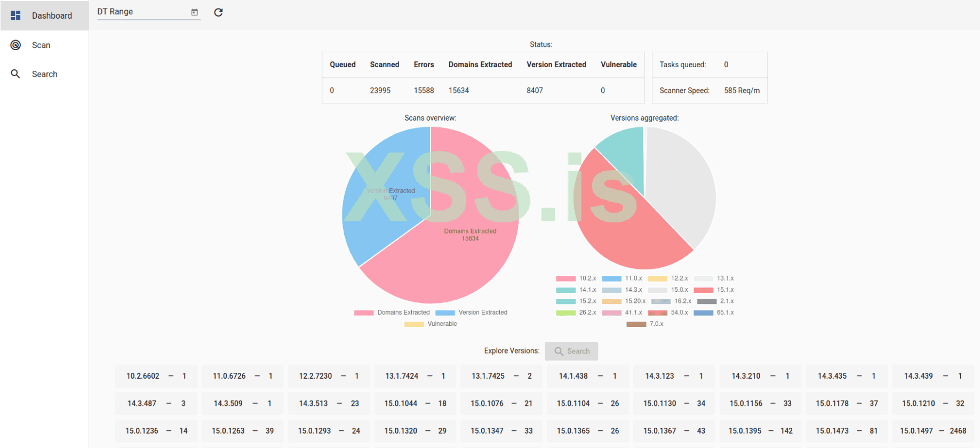Go to the Scan page
The width and height of the screenshot is (980, 448).
[44, 45]
